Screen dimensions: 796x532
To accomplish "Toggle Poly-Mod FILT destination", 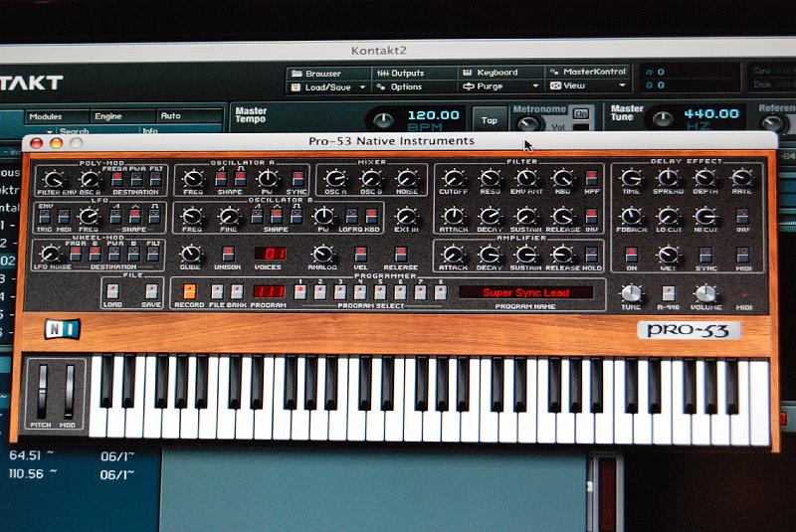I will pos(155,179).
